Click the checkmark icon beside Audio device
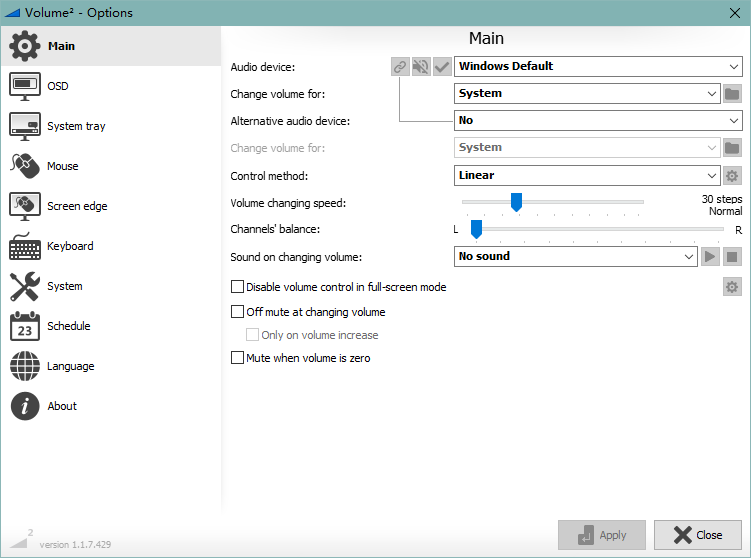Viewport: 751px width, 558px height. (x=442, y=67)
